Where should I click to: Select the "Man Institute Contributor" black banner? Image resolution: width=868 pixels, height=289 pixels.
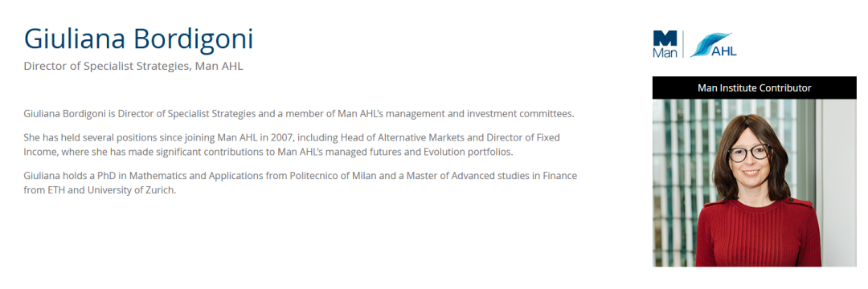point(754,88)
